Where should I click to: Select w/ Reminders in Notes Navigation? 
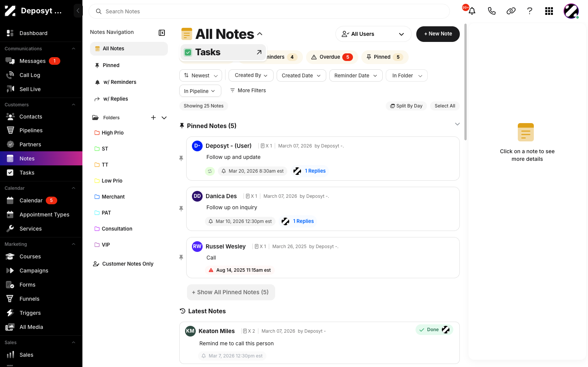point(129,82)
